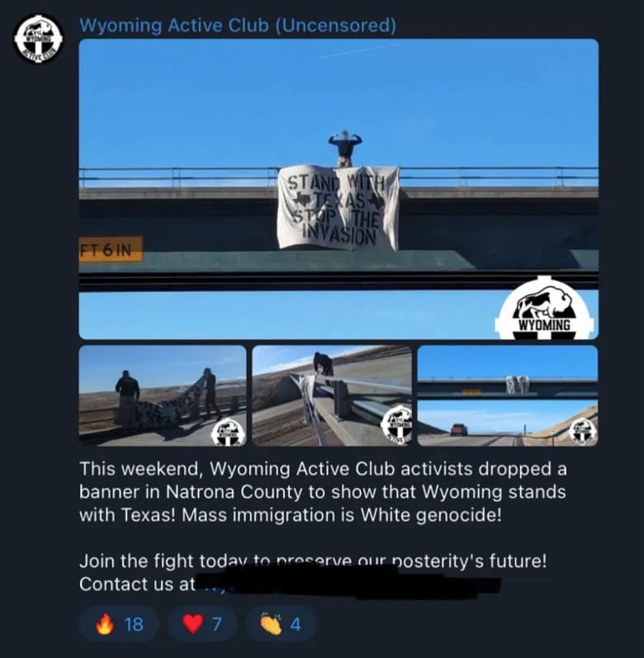This screenshot has width=644, height=658.
Task: Open the large overpass banner photo
Action: pos(339,189)
